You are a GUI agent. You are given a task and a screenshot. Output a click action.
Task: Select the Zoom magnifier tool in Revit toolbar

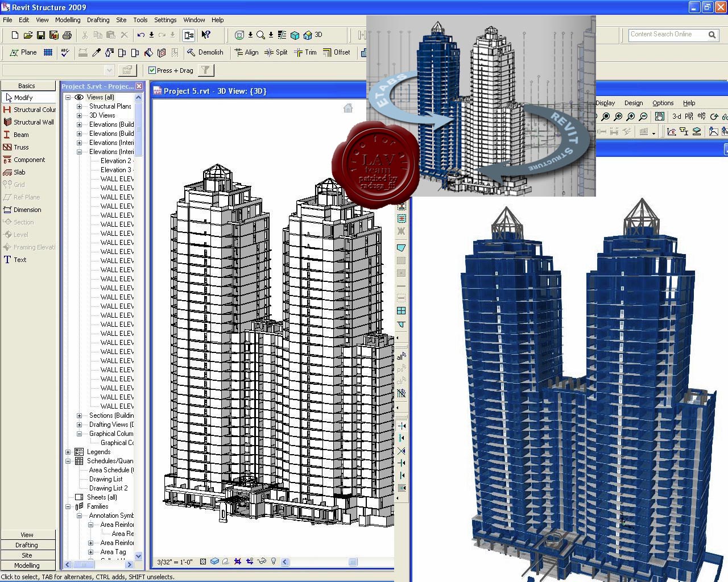(260, 35)
